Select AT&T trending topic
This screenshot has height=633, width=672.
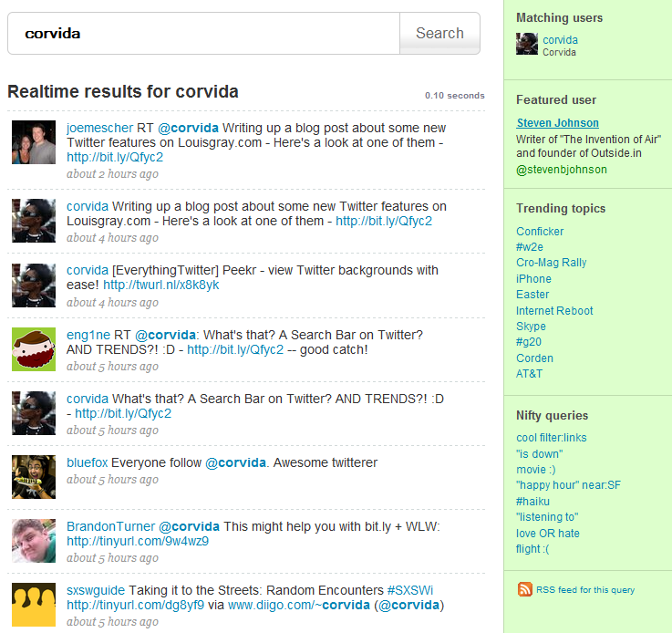(529, 374)
